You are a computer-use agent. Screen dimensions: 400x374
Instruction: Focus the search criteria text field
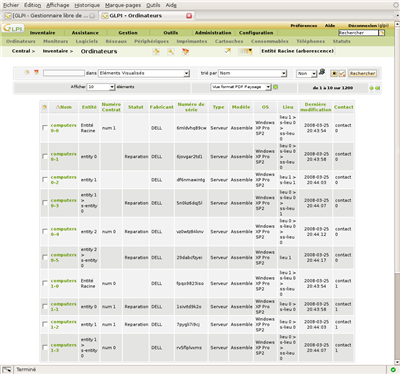tap(64, 73)
